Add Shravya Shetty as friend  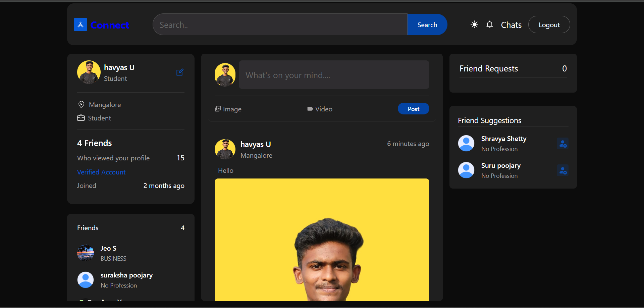[562, 144]
